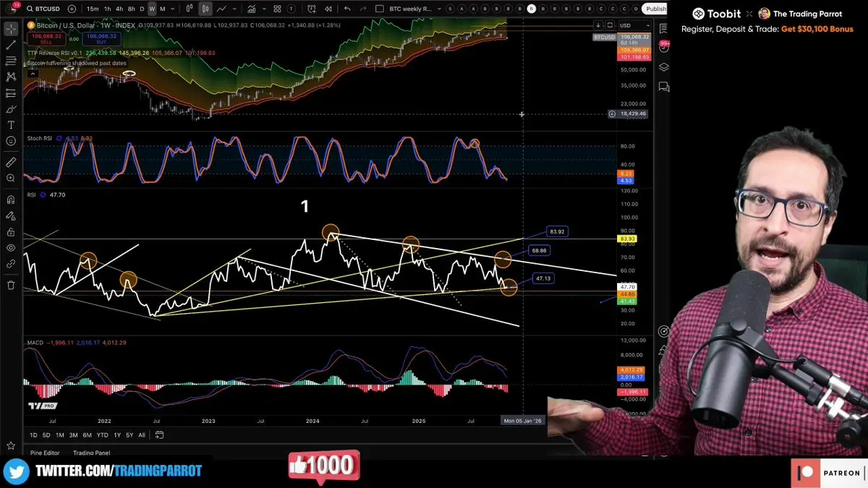Click the Publish button
This screenshot has height=488, width=868.
pyautogui.click(x=655, y=9)
